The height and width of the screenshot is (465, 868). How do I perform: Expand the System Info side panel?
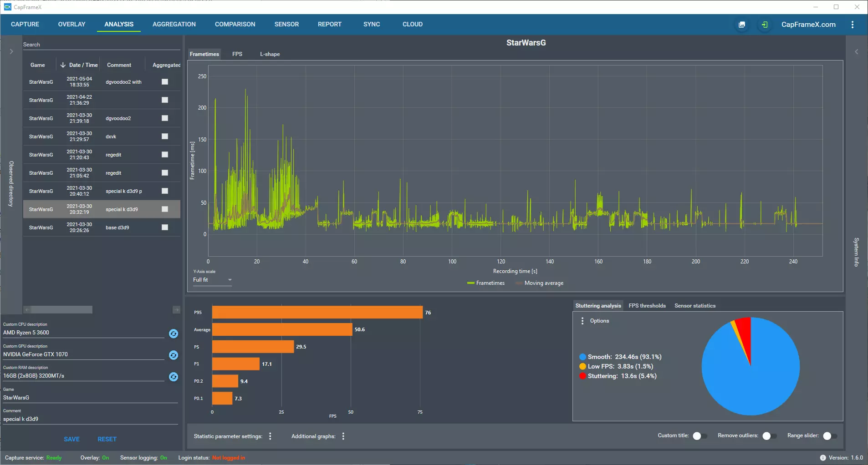click(856, 52)
